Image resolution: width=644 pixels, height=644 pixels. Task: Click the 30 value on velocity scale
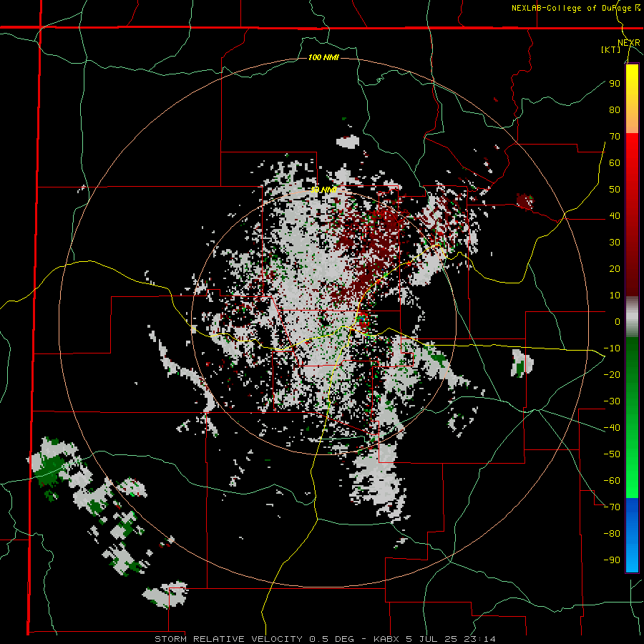(x=615, y=243)
